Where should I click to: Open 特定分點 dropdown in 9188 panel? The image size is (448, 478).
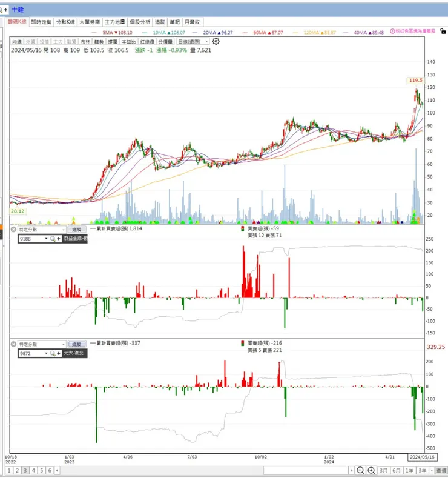(x=42, y=229)
